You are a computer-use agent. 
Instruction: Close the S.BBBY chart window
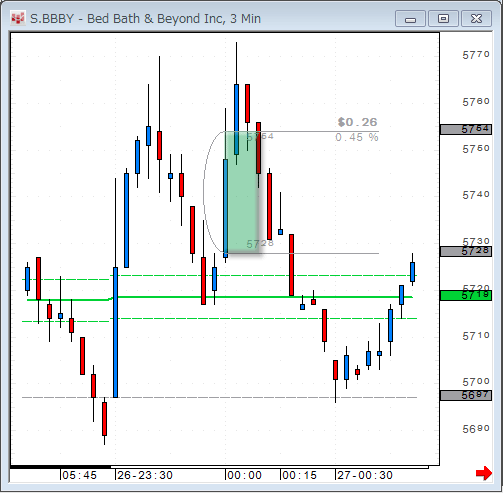coord(476,18)
